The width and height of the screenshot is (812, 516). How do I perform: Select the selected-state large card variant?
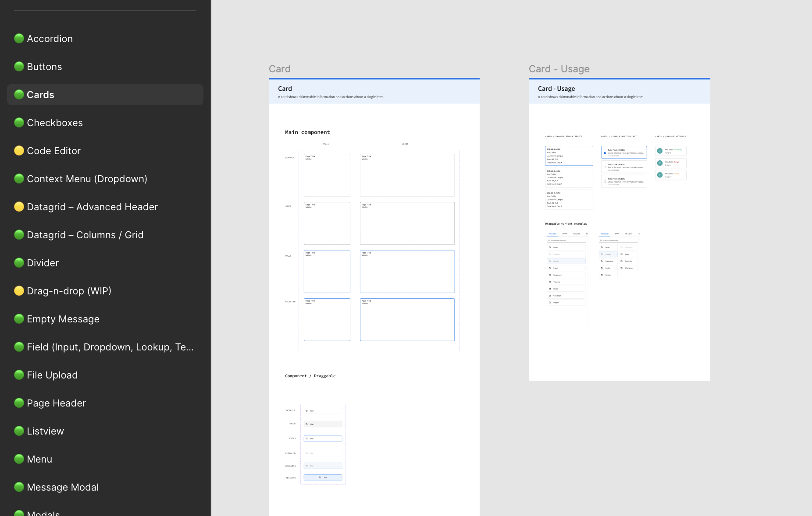407,320
